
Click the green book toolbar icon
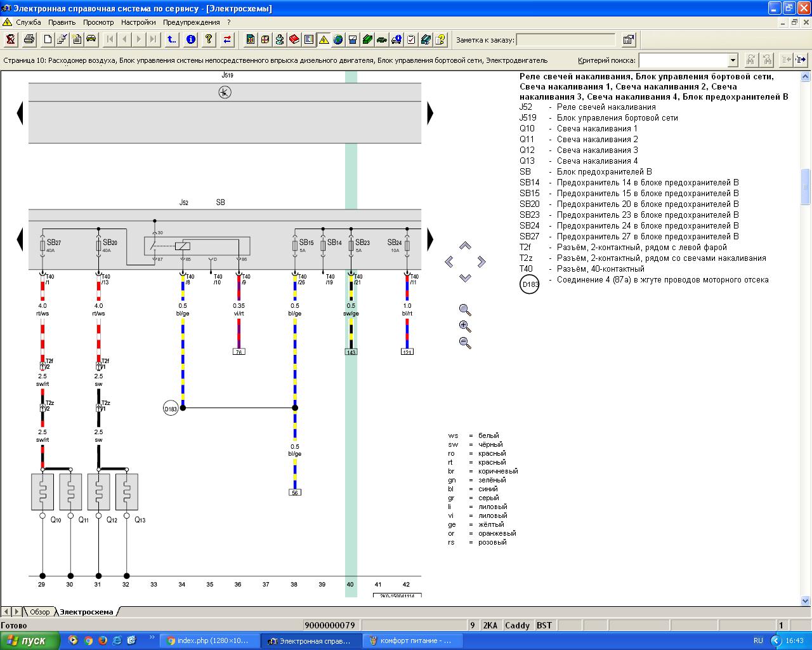(367, 39)
